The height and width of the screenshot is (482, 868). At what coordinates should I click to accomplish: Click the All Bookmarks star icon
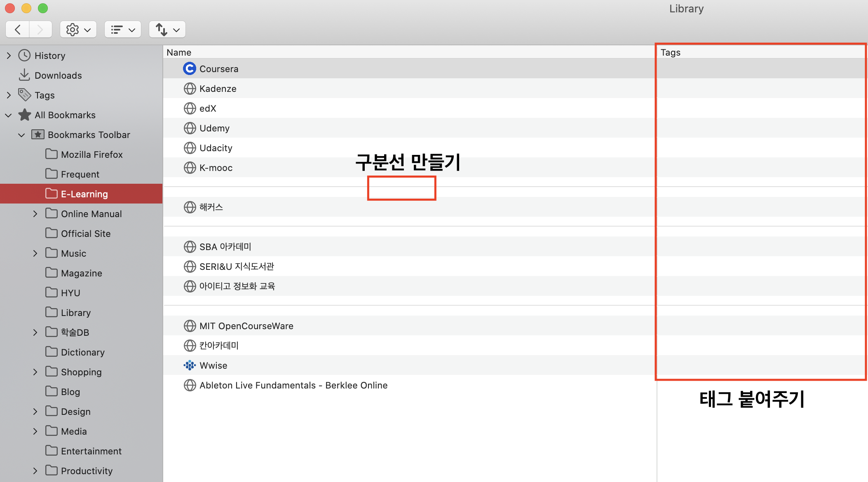pyautogui.click(x=24, y=115)
